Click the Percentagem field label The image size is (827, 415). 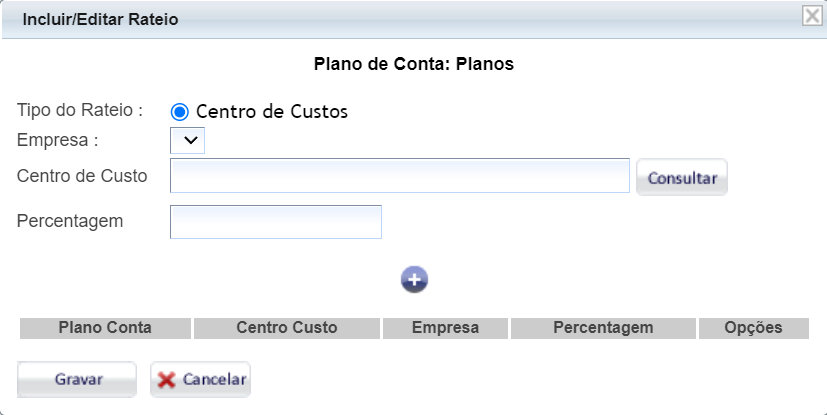coord(70,220)
